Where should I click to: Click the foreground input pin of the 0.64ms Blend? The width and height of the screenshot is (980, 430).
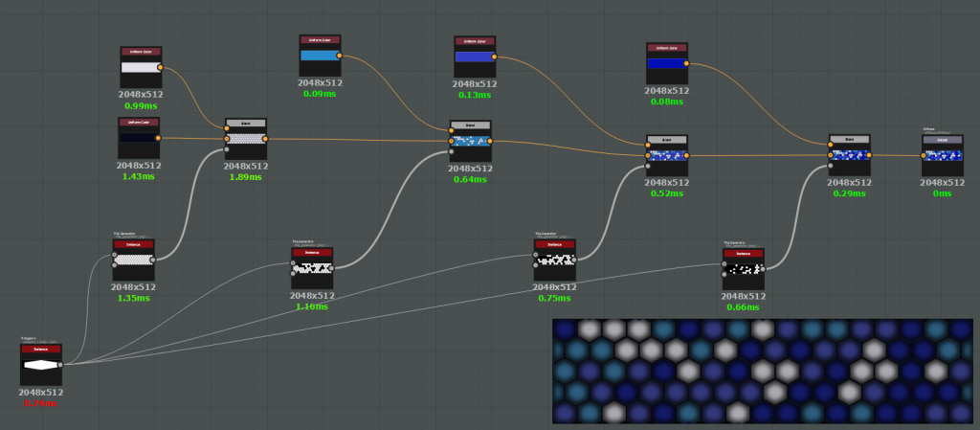452,130
